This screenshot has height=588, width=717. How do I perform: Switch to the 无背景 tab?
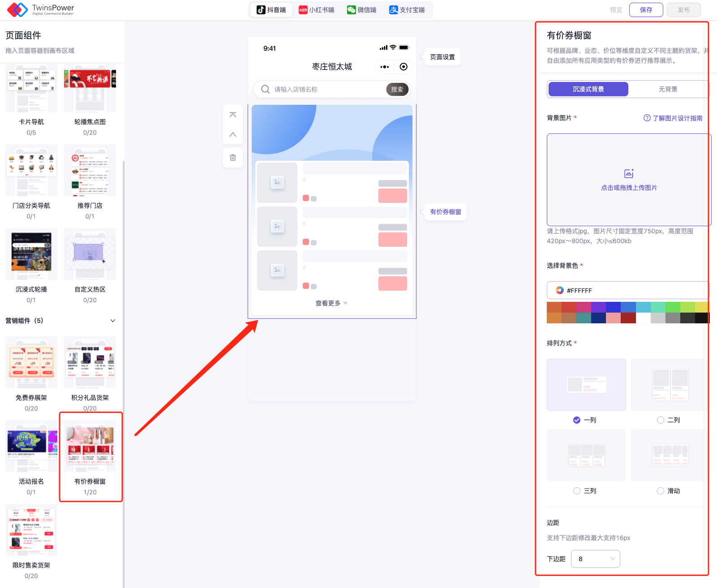coord(668,89)
